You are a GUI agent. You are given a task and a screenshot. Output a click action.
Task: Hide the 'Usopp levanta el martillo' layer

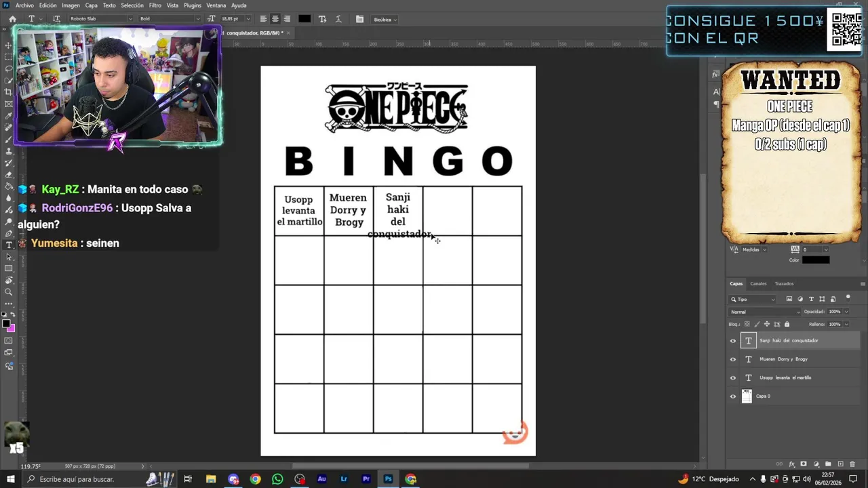click(732, 378)
